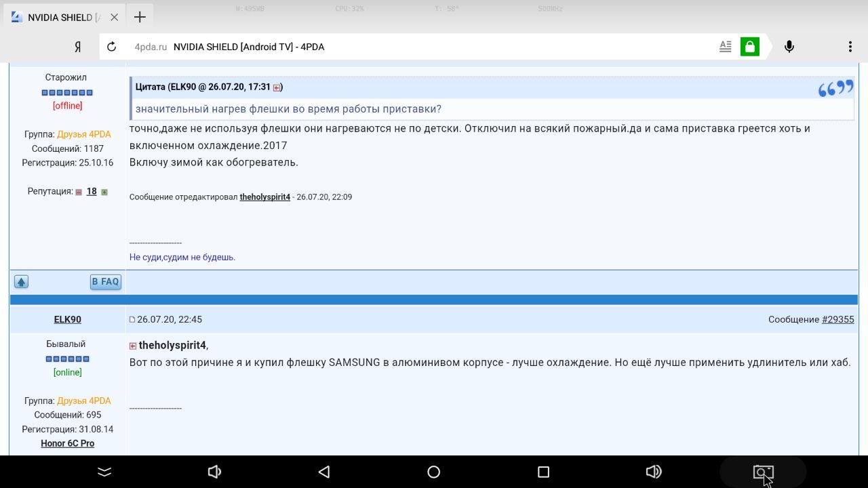Open the browser three-dot menu

click(850, 47)
